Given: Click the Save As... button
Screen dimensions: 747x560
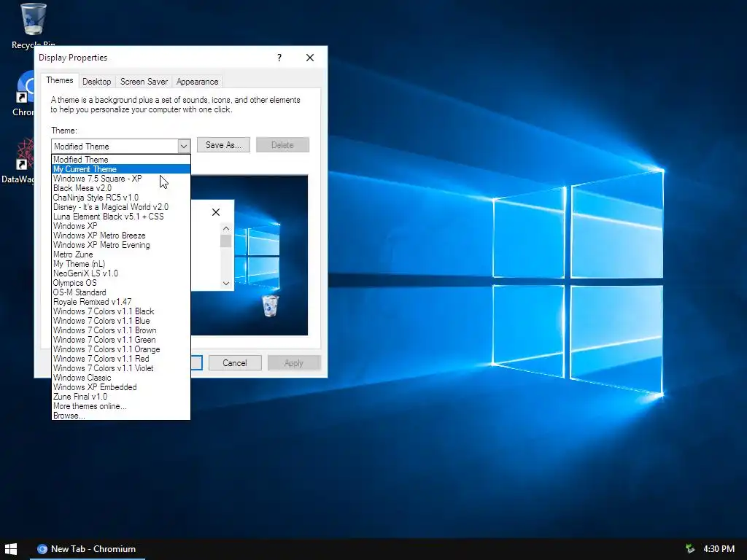Looking at the screenshot, I should click(x=223, y=145).
